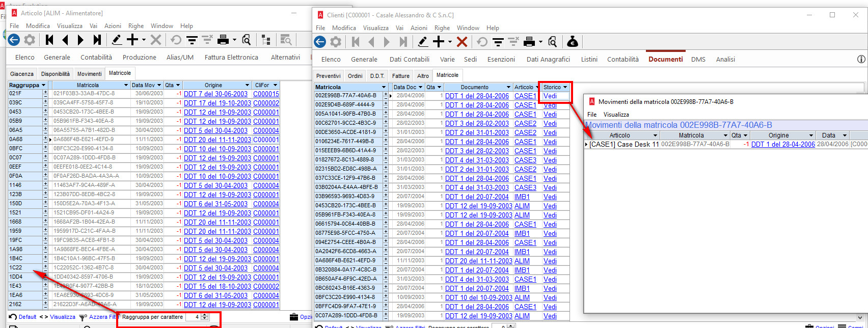Click the Raggruppa per carattere number field

(x=193, y=317)
